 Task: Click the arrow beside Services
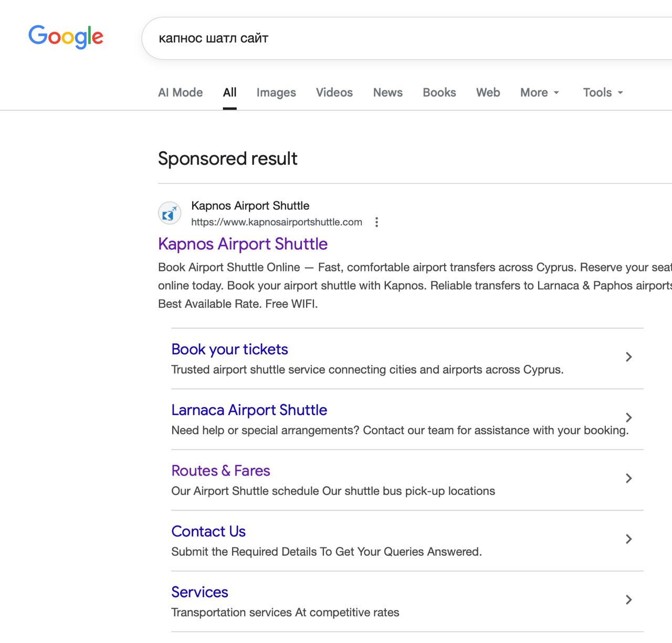(628, 600)
